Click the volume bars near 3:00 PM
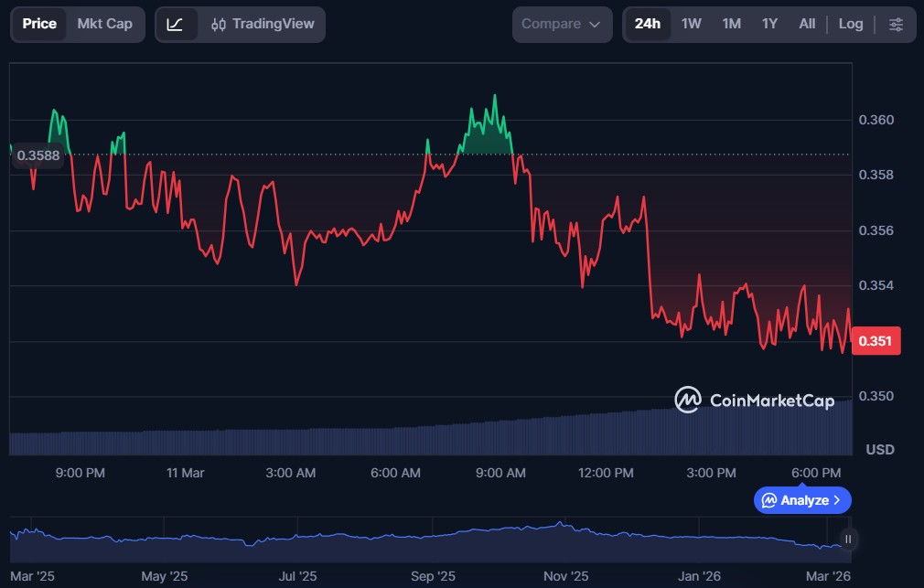Viewport: 924px width, 588px height. [711, 433]
